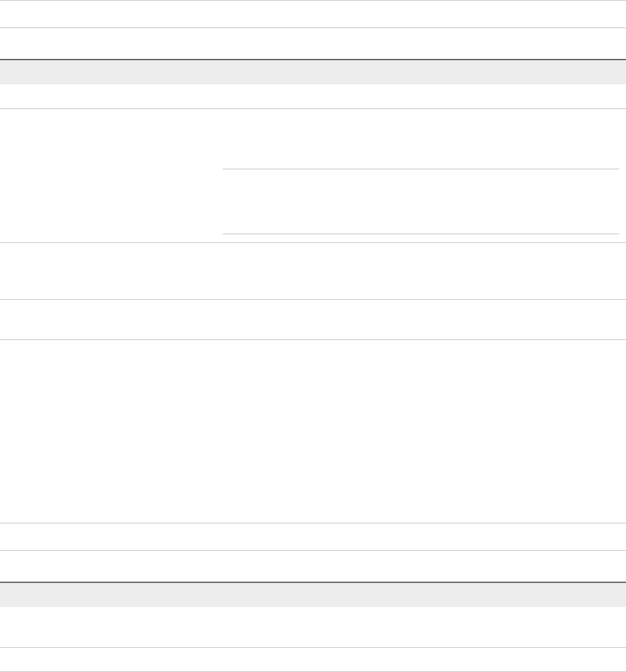The height and width of the screenshot is (672, 626).
Task: Click the first short divider line in the right column
Action: [x=420, y=169]
